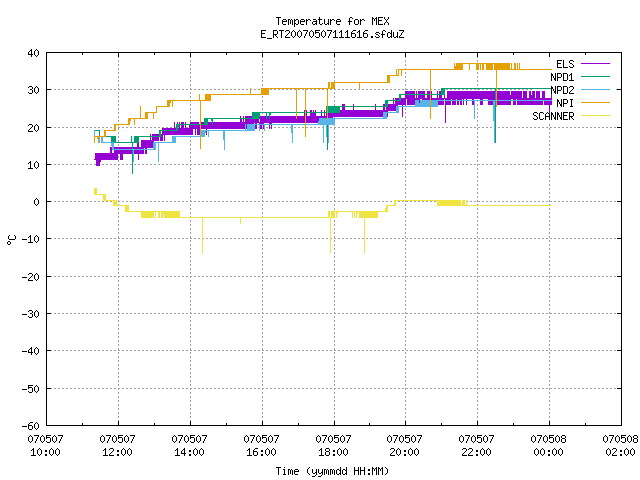640x480 pixels.
Task: Click the y-axis label 10
Action: click(33, 165)
